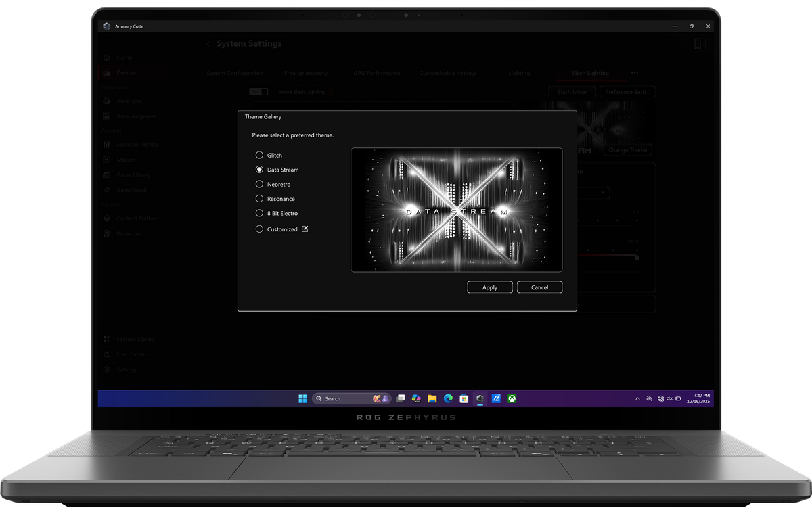
Task: Click the Slash Mixer button
Action: (x=572, y=92)
